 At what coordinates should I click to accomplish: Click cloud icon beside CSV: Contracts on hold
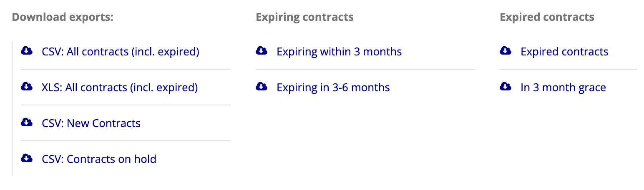27,159
